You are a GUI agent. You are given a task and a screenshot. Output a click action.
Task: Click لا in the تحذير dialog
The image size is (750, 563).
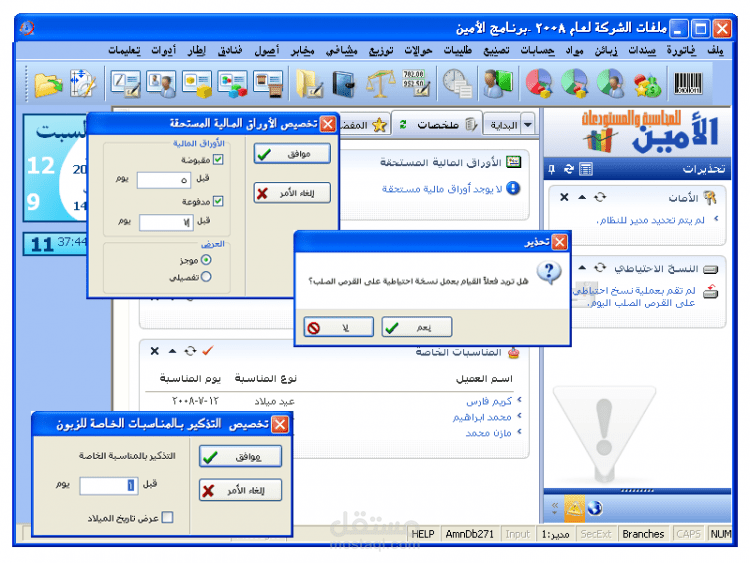[339, 328]
